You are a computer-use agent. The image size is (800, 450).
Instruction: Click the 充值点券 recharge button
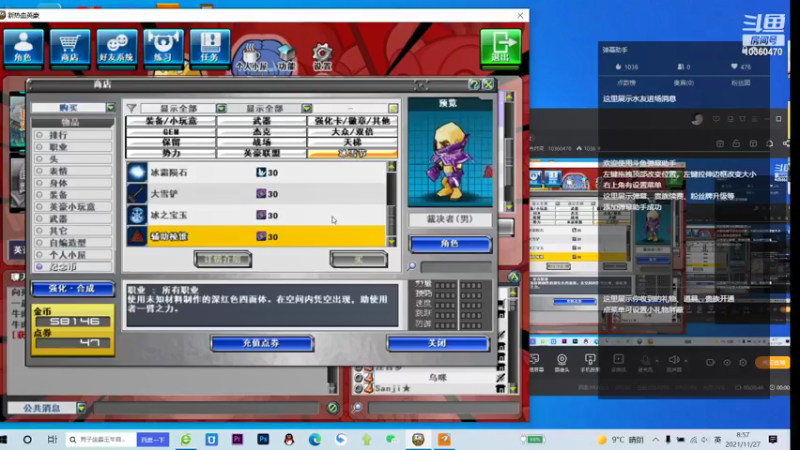[262, 343]
